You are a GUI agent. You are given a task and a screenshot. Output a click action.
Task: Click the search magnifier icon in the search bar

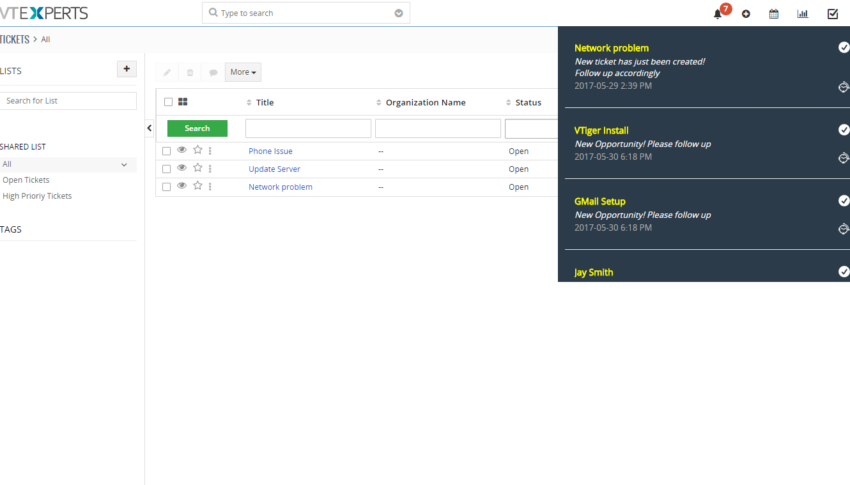click(213, 12)
